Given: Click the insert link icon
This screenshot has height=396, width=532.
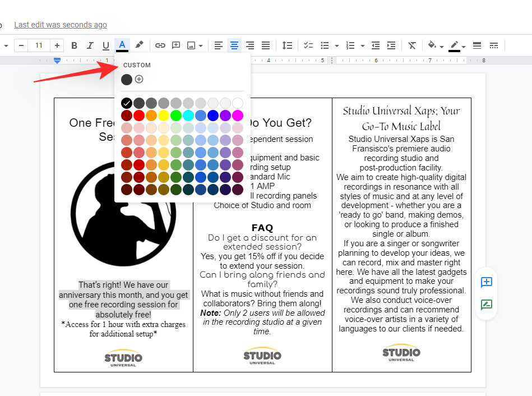Looking at the screenshot, I should 160,45.
